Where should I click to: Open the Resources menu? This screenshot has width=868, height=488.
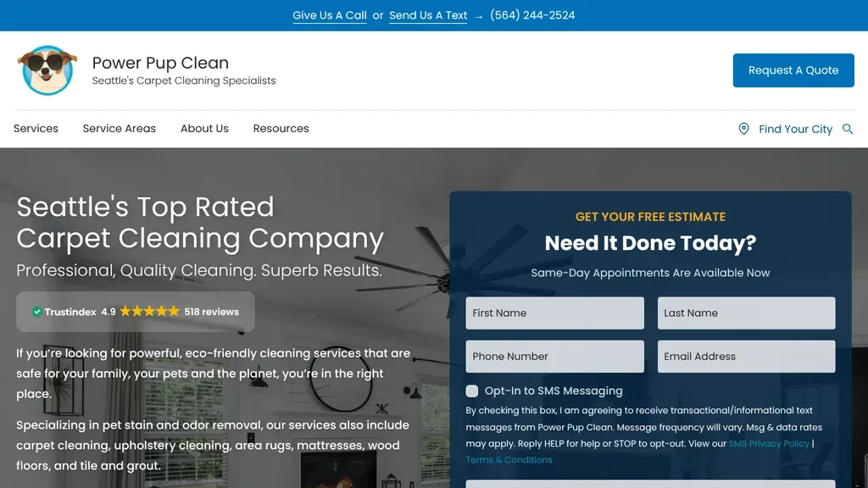tap(281, 129)
